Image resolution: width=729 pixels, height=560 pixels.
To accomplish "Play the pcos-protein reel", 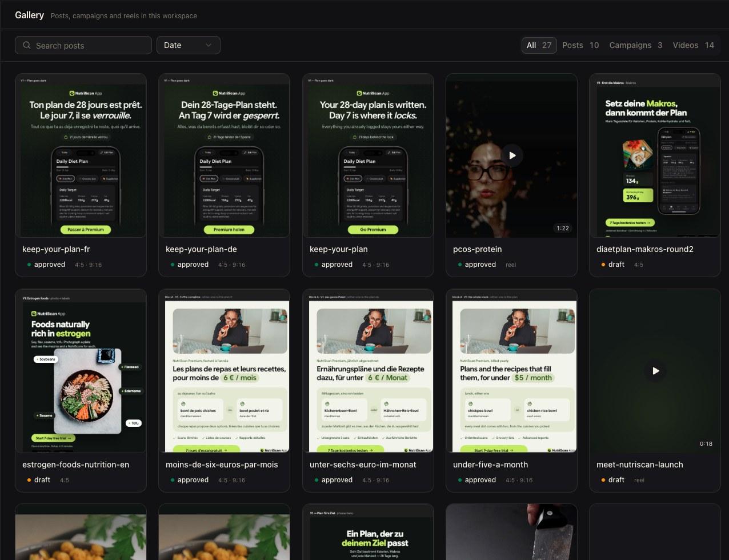I will point(512,155).
